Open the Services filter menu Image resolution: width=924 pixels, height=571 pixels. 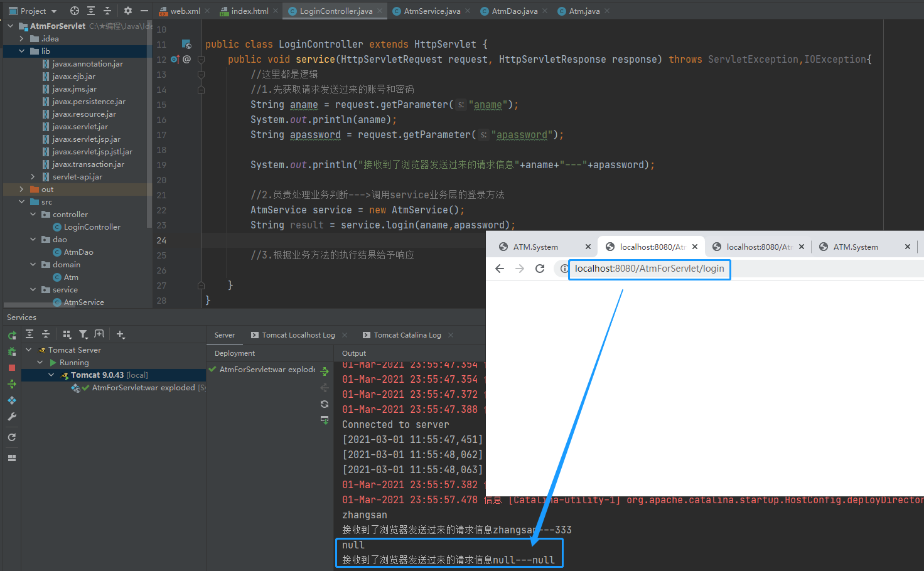tap(83, 334)
